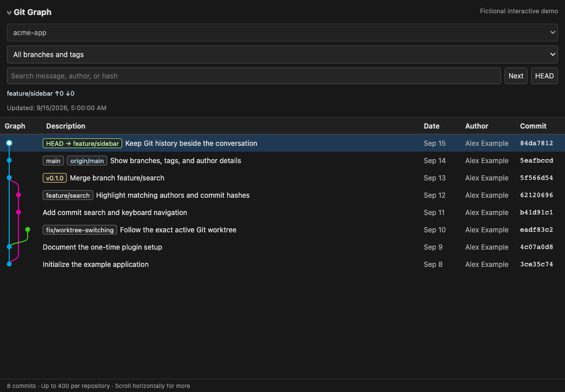
Task: Open the acme-app repository dropdown
Action: (x=282, y=32)
